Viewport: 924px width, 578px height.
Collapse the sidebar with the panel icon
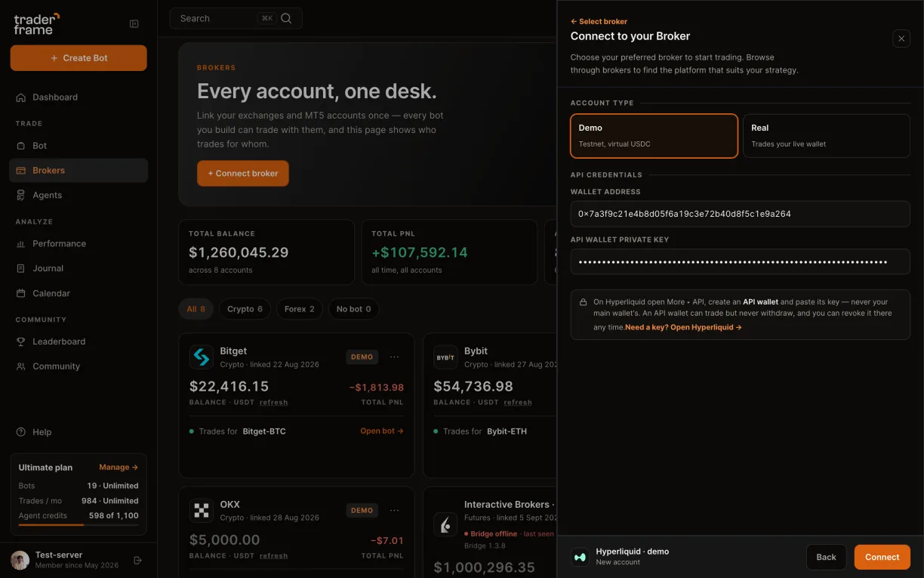coord(134,23)
